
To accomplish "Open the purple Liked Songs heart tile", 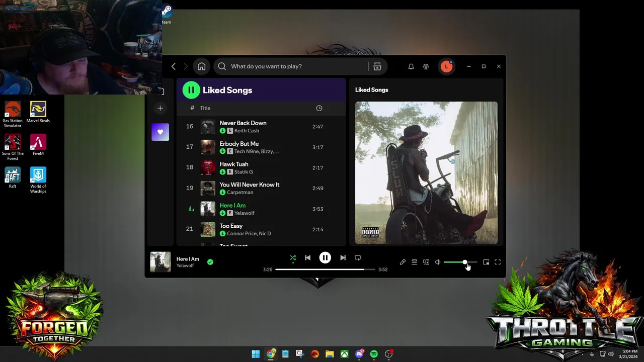I will coord(160,132).
